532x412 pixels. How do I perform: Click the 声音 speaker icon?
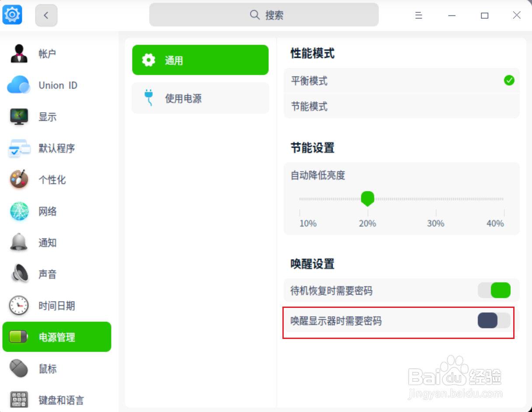19,274
